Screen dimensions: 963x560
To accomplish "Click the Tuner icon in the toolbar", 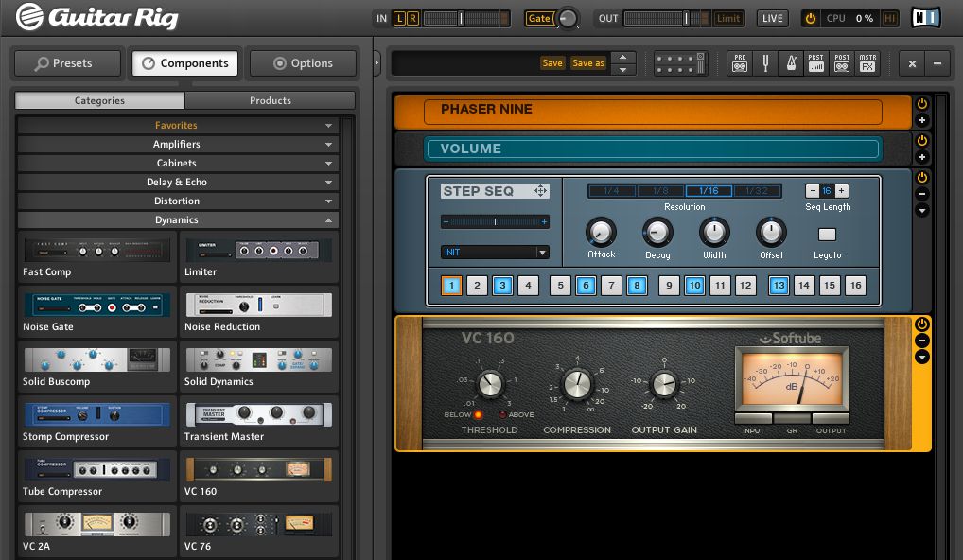I will click(x=766, y=63).
